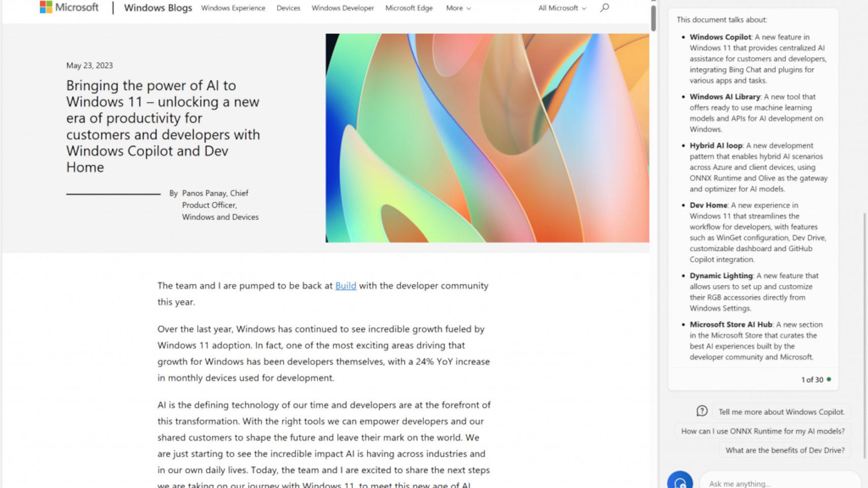Screen dimensions: 868x488
Task: Click Dynamic Lighting bullet heading
Action: click(x=721, y=276)
